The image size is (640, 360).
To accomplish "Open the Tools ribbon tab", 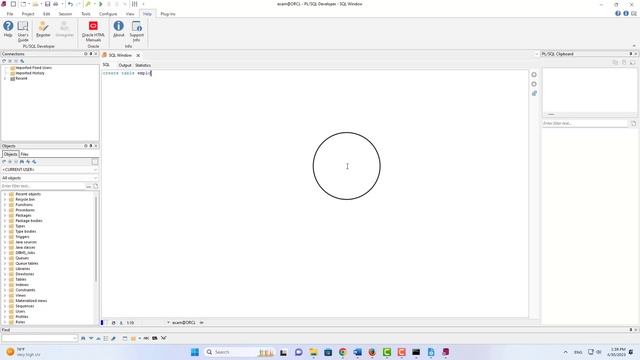I will [86, 14].
